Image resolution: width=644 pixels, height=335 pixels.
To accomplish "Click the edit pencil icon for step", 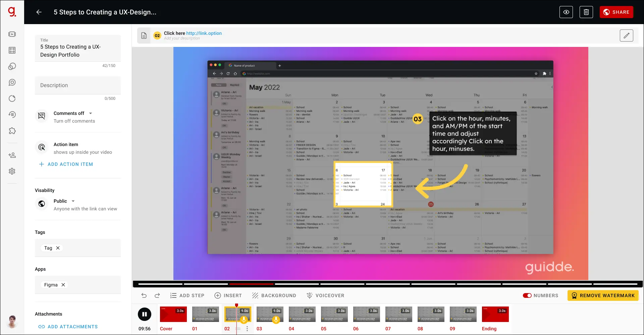I will pos(627,36).
